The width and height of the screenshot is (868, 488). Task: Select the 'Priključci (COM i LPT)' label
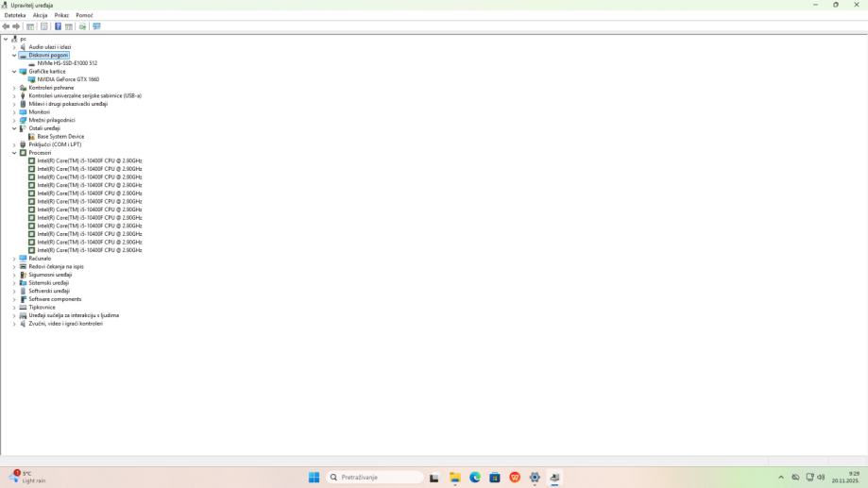(55, 144)
